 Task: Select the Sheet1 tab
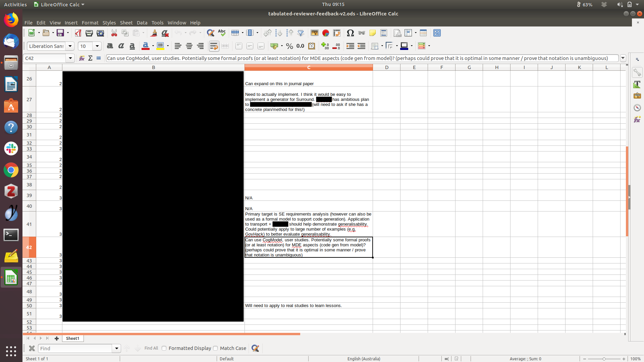[72, 339]
